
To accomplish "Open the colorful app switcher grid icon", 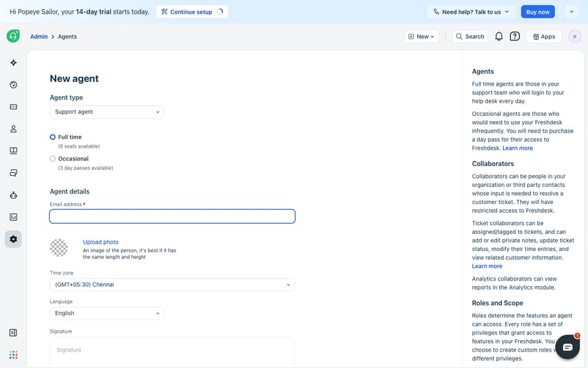I will [x=14, y=355].
